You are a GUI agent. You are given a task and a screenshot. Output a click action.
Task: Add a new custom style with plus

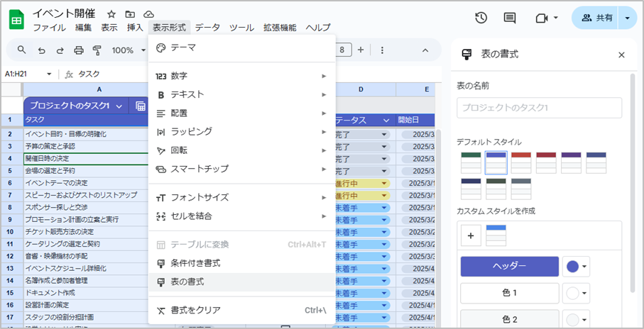tap(471, 235)
